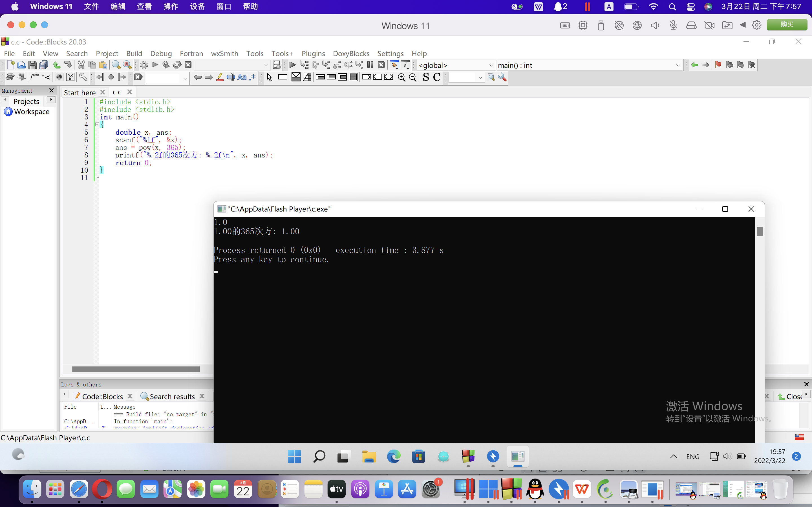The width and height of the screenshot is (812, 507).
Task: Click the DoxyBlocks comment block icon
Action: [x=35, y=77]
